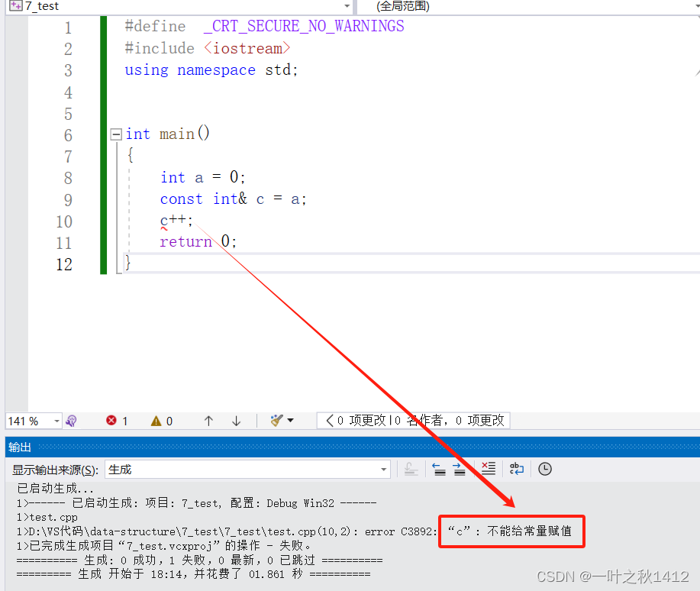This screenshot has height=591, width=700.
Task: Clear all output with the X-list icon
Action: click(x=489, y=469)
